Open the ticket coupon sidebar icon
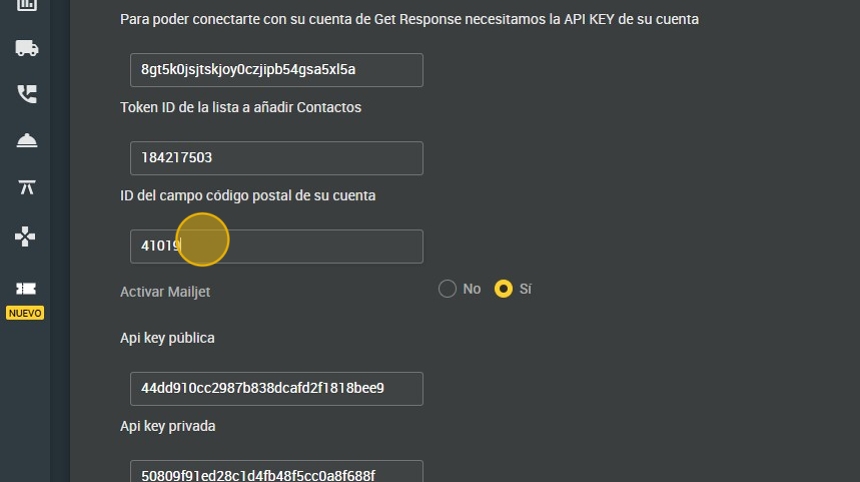Screen dimensions: 860x482 26,288
